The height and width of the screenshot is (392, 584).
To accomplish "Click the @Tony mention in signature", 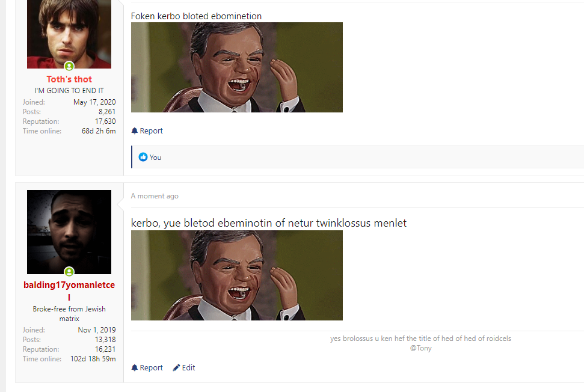I will click(420, 348).
